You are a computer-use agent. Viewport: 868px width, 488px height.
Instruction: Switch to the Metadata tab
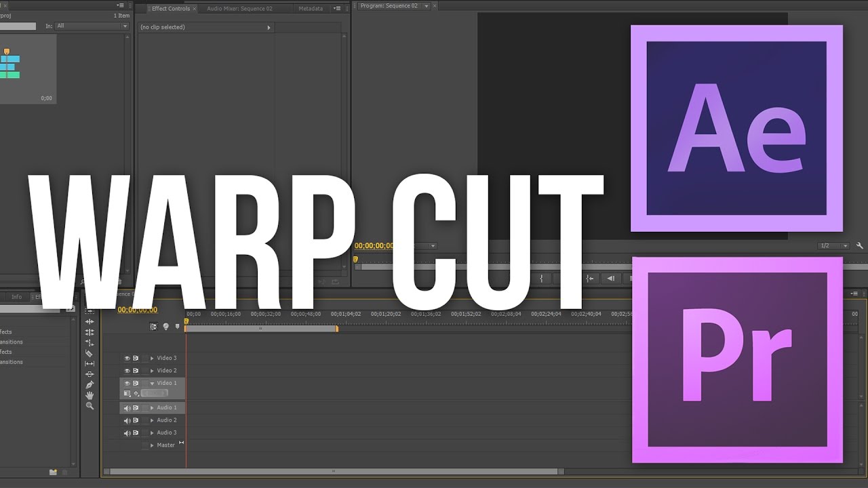[x=311, y=9]
